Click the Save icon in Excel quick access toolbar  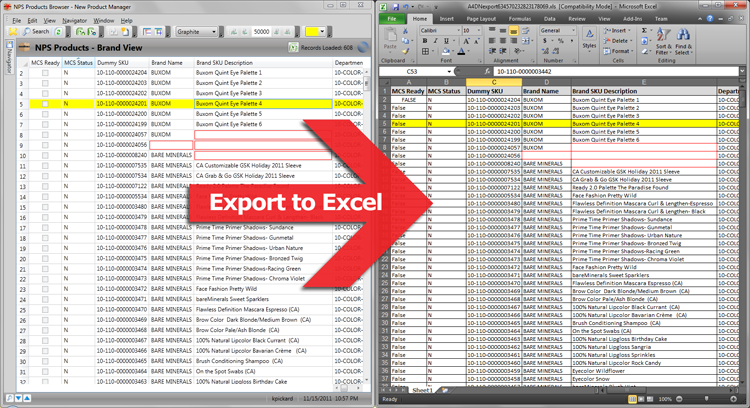396,7
